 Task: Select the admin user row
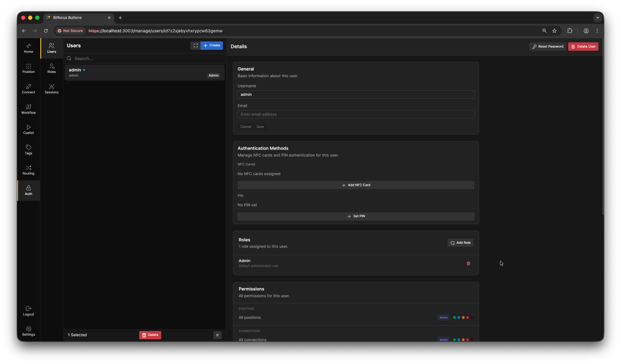pos(145,73)
